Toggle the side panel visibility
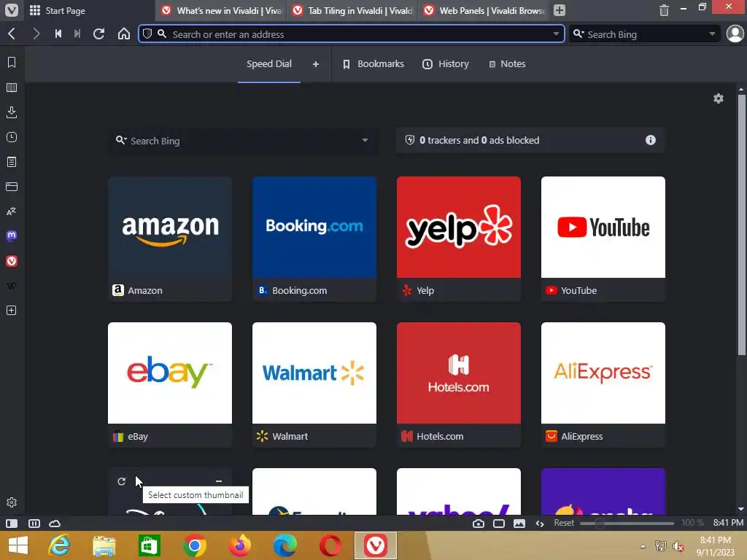 tap(12, 524)
